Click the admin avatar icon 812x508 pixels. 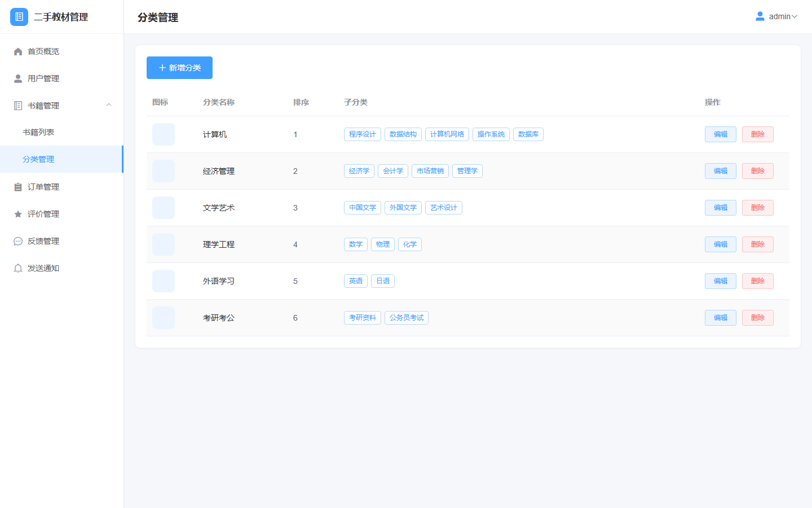pos(760,16)
